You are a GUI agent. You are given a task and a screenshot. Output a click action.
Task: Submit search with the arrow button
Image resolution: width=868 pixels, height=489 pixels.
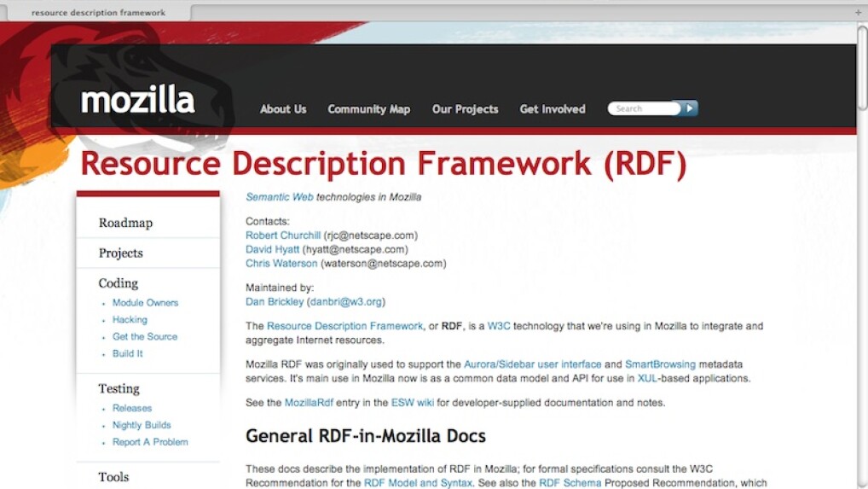tap(690, 108)
